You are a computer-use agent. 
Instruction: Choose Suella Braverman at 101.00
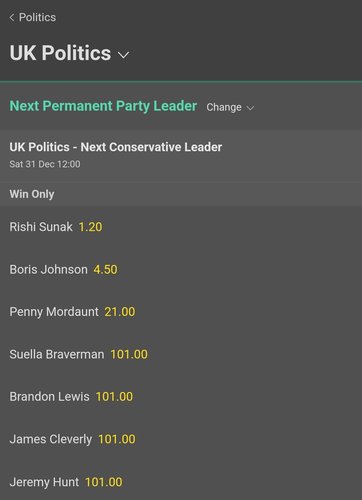point(129,354)
